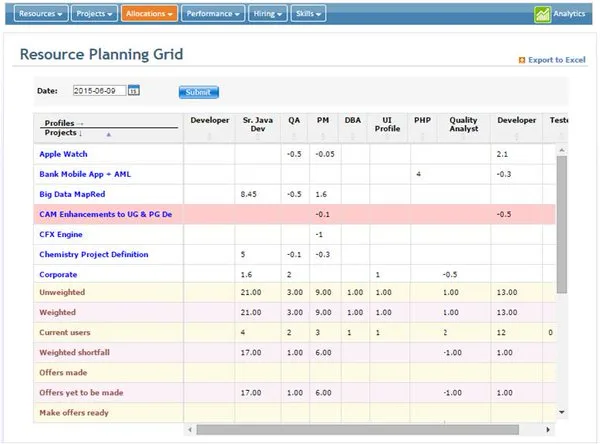
Task: Open the Allocations menu
Action: click(x=149, y=13)
